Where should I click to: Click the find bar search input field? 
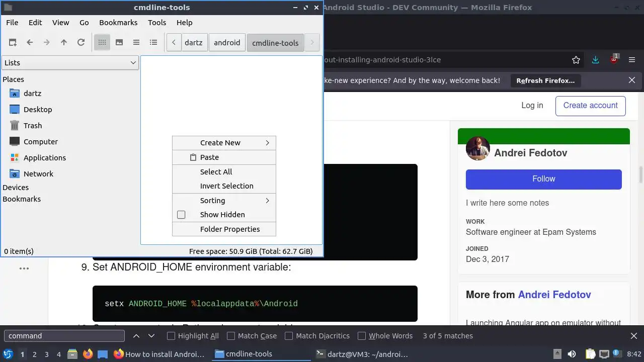[64, 336]
